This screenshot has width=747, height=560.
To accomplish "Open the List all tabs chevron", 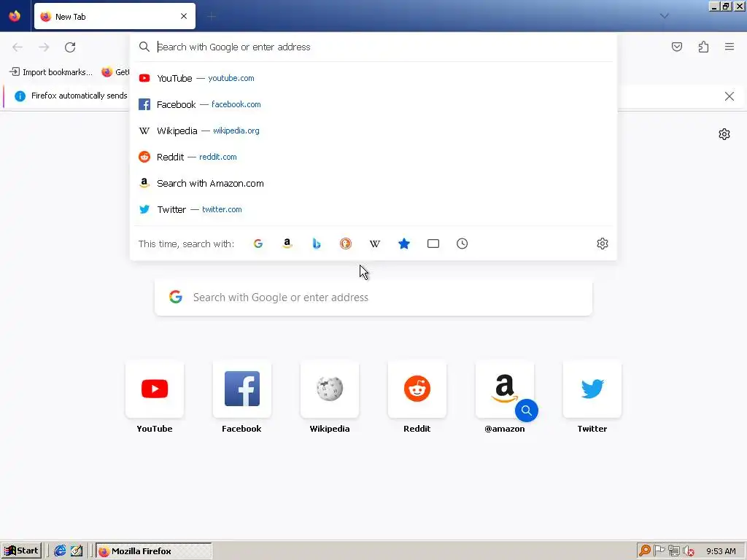I will (664, 16).
